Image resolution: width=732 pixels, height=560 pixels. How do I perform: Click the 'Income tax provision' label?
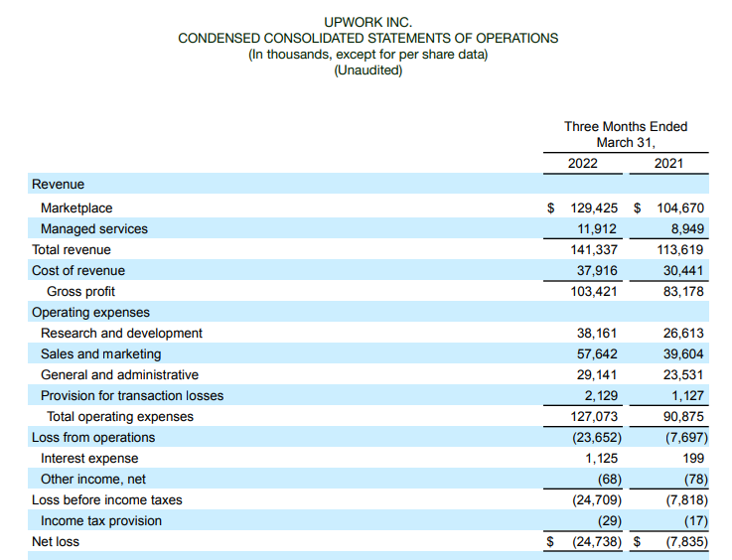pyautogui.click(x=101, y=521)
